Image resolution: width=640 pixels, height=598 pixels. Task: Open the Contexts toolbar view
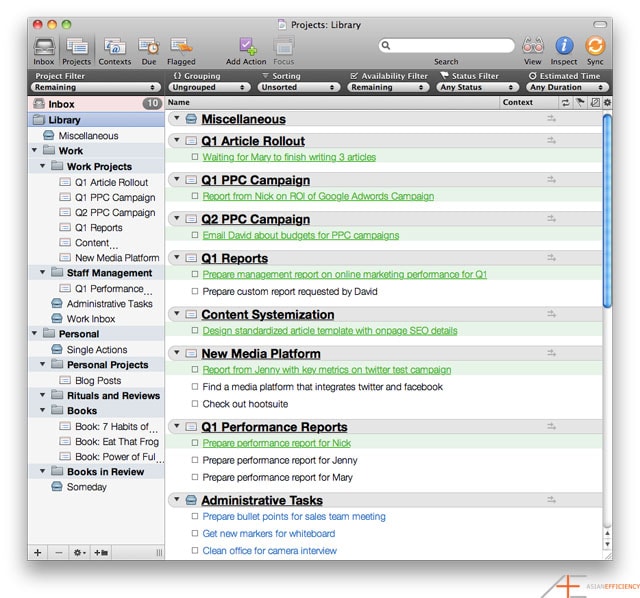coord(115,51)
